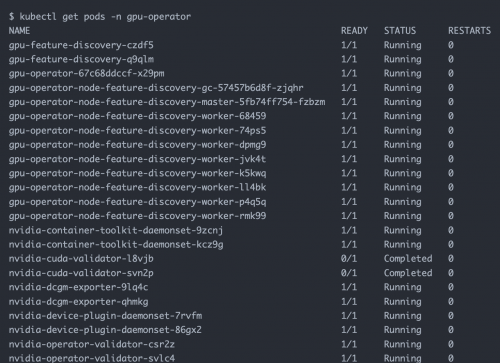Viewport: 500px width, 363px height.
Task: Click 0/1 ready value for cuda-validator-svn2p
Action: click(349, 273)
